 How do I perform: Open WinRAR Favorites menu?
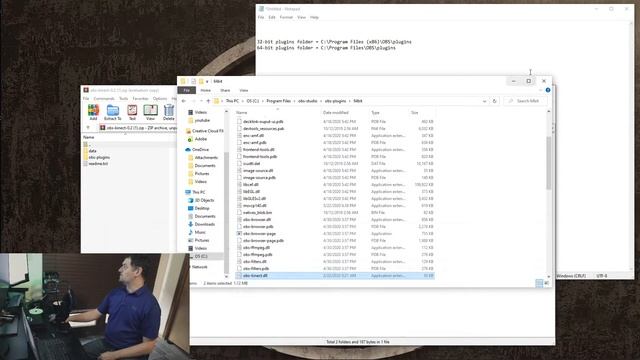[140, 98]
